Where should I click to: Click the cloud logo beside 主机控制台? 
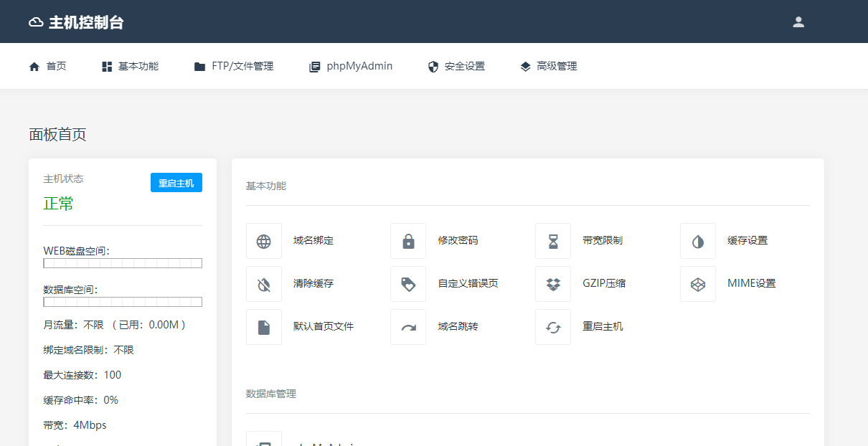34,22
